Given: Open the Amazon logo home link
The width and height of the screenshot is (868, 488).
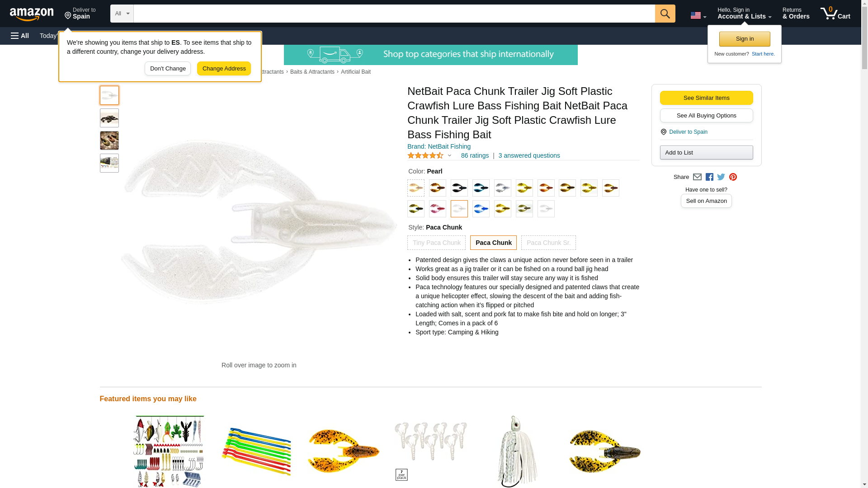Looking at the screenshot, I should pyautogui.click(x=32, y=14).
